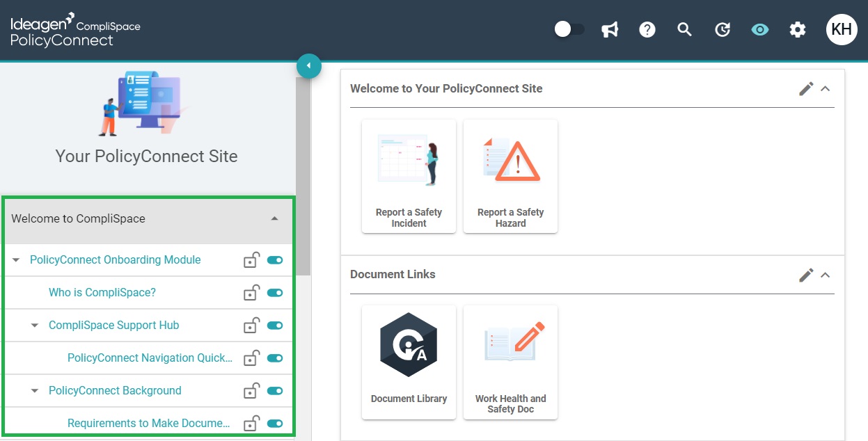This screenshot has width=868, height=441.
Task: Toggle switch for Who is CompliSpace?
Action: [x=275, y=293]
